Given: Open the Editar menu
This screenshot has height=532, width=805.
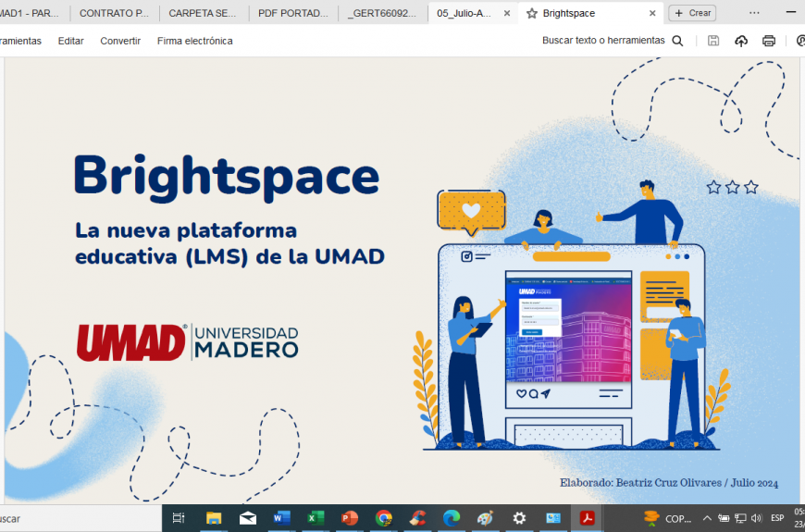Looking at the screenshot, I should 70,41.
